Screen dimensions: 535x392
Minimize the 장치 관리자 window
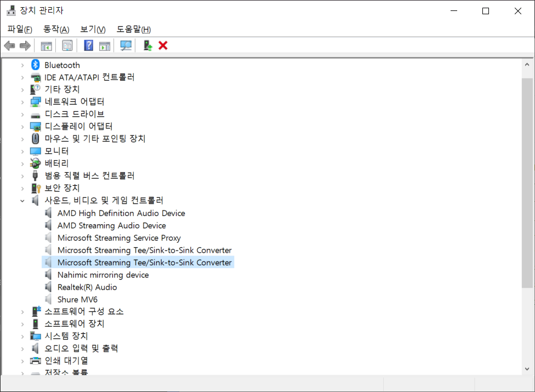tap(454, 11)
